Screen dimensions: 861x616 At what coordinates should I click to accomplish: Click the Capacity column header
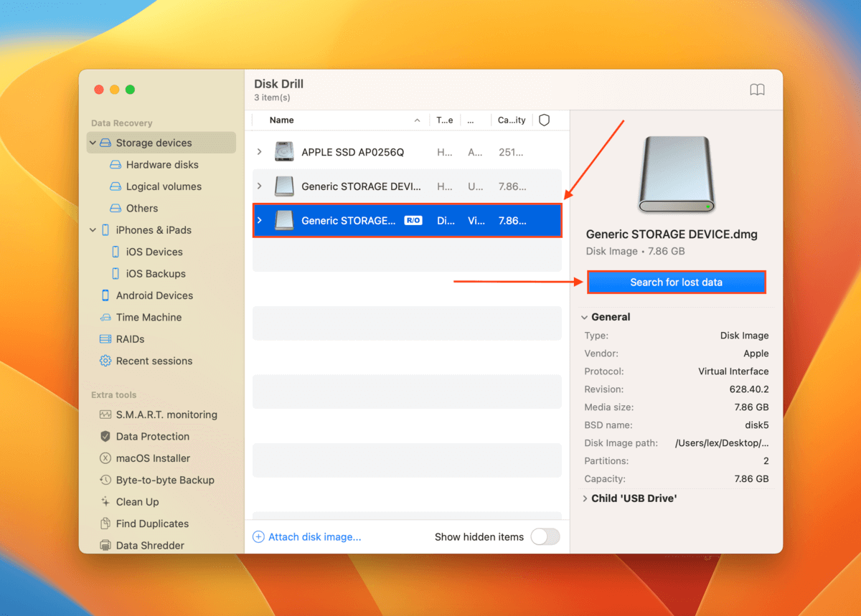pos(512,120)
